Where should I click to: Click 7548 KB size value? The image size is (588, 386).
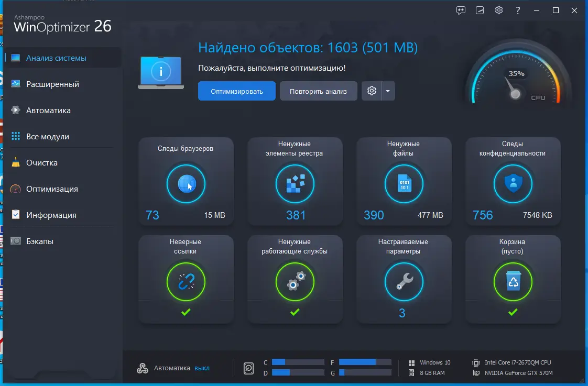tap(537, 215)
